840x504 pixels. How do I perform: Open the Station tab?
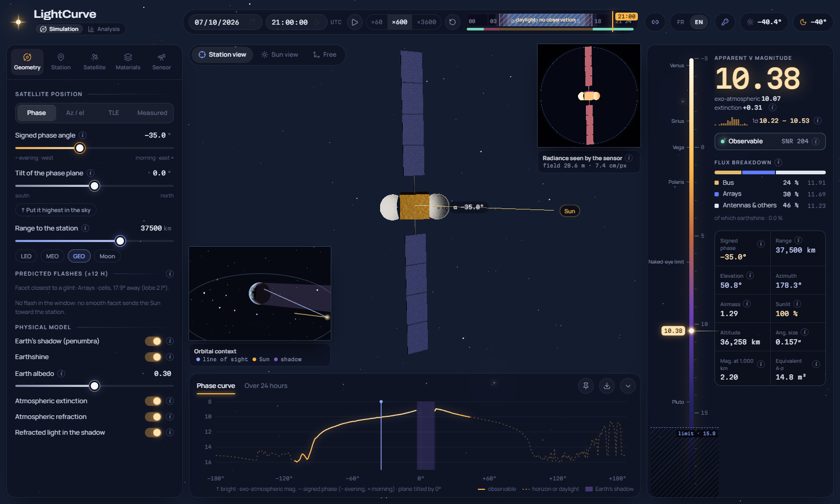(61, 61)
